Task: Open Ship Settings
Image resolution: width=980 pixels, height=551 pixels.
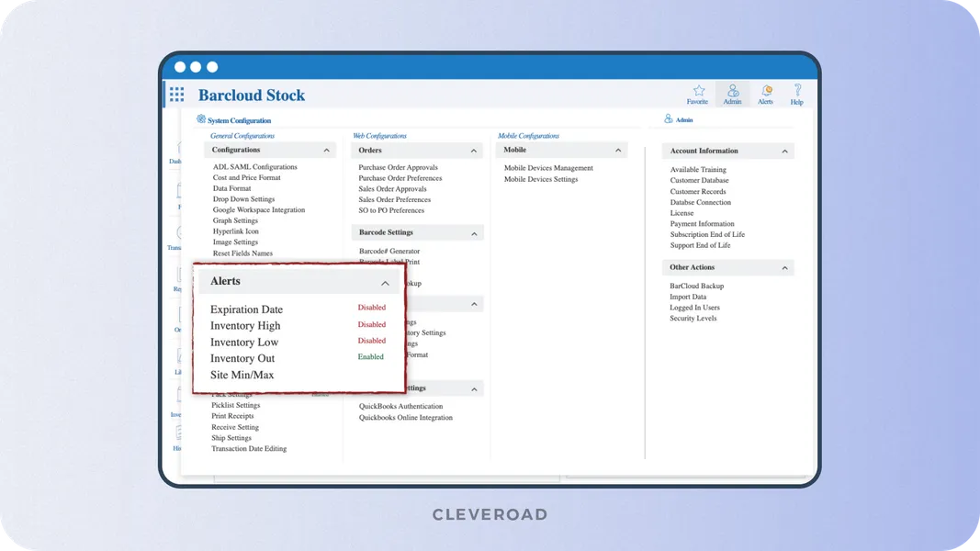Action: 231,438
